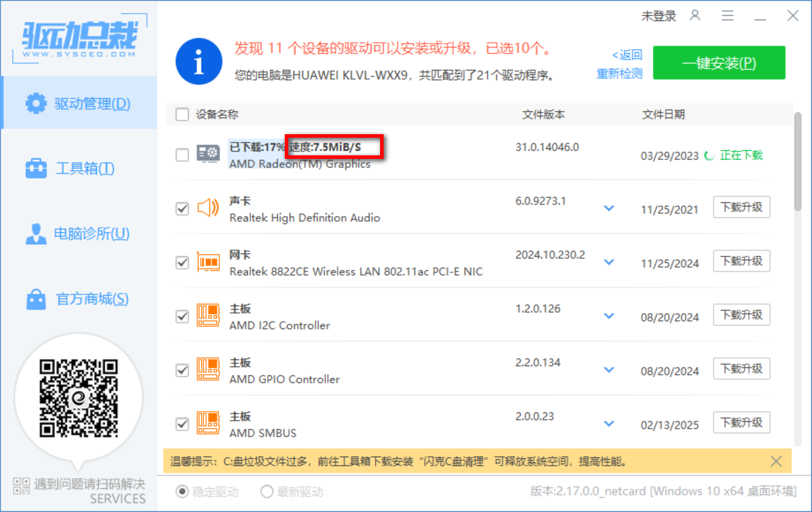Click the sound card speaker icon
This screenshot has height=512, width=812.
pyautogui.click(x=208, y=208)
